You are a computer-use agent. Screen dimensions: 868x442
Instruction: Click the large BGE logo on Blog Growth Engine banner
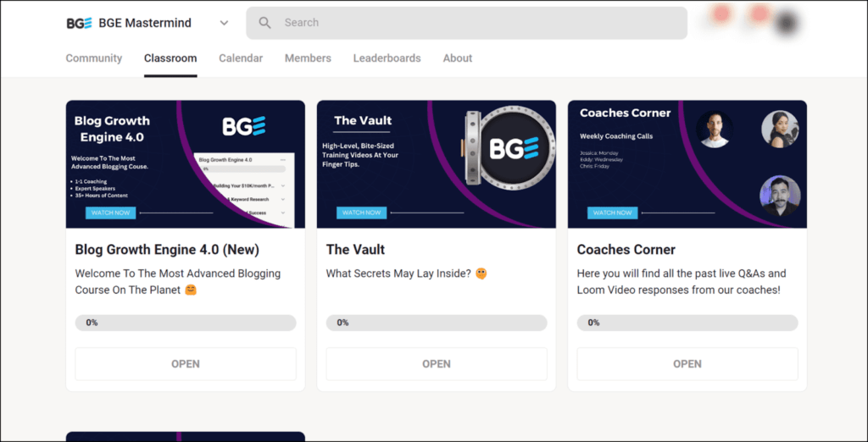244,126
